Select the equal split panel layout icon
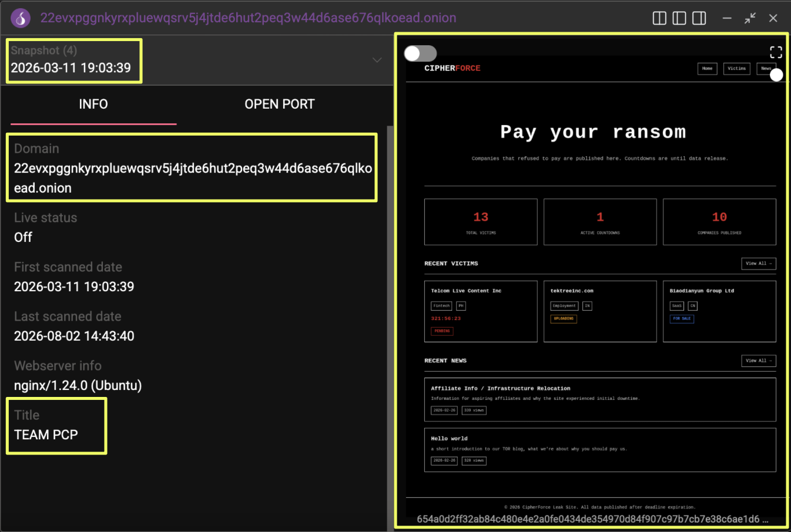 coord(659,18)
